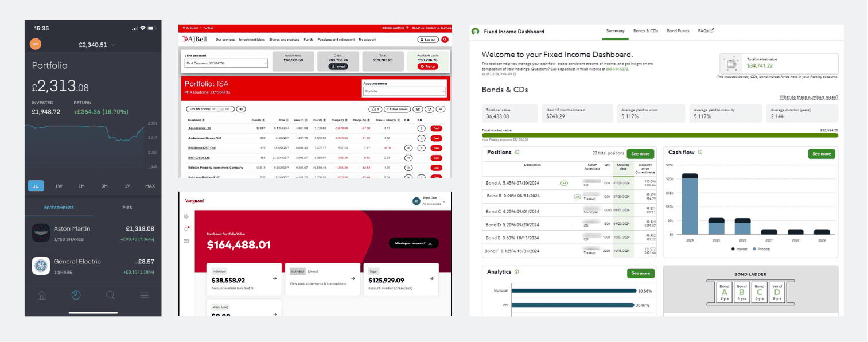Click the D icon in the Agronomics row
The image size is (868, 342).
(421, 128)
